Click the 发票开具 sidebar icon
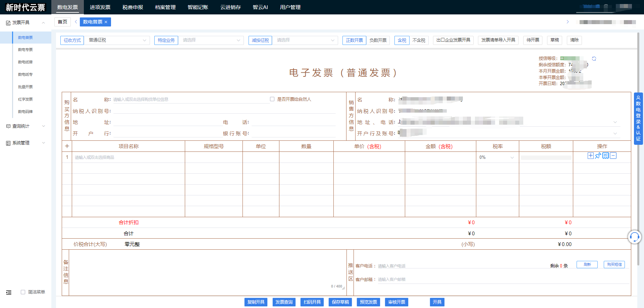The image size is (644, 308). pyautogui.click(x=8, y=23)
